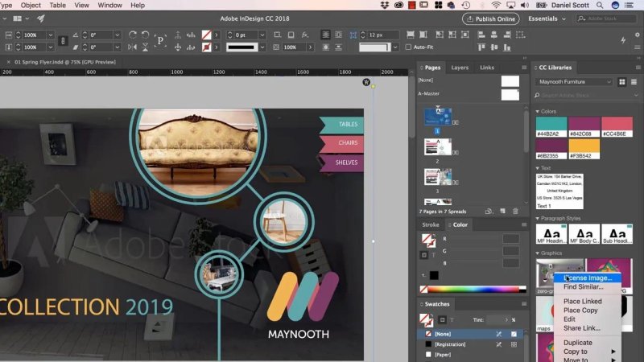Click the align horizontal centers icon
644x362 pixels.
494,35
